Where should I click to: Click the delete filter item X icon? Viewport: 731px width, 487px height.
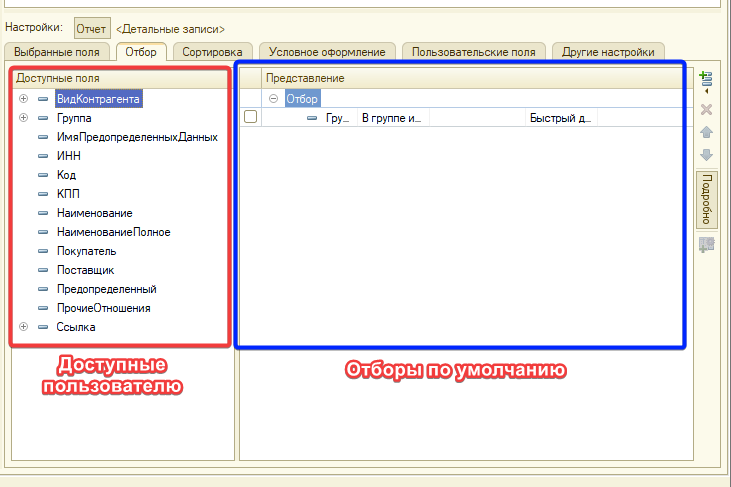706,109
